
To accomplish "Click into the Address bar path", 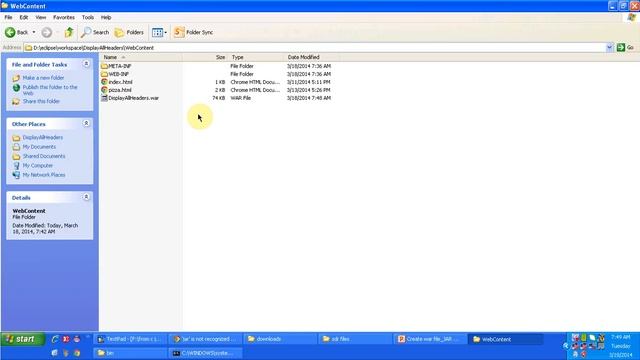I will [314, 48].
